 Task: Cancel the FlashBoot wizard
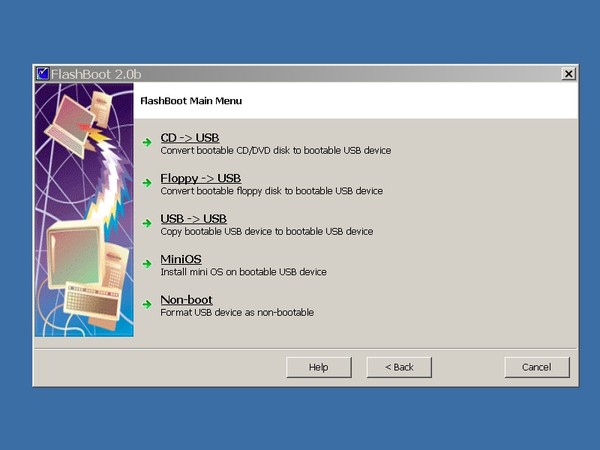[x=537, y=367]
